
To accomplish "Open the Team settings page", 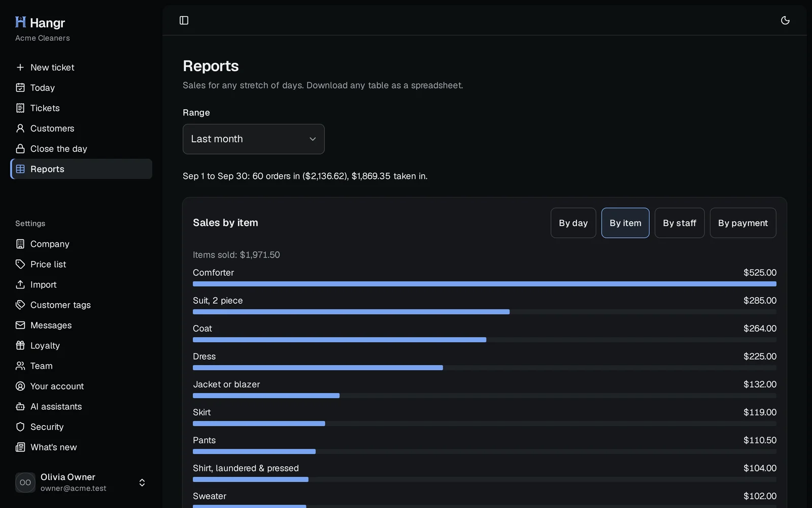I will 81,366.
